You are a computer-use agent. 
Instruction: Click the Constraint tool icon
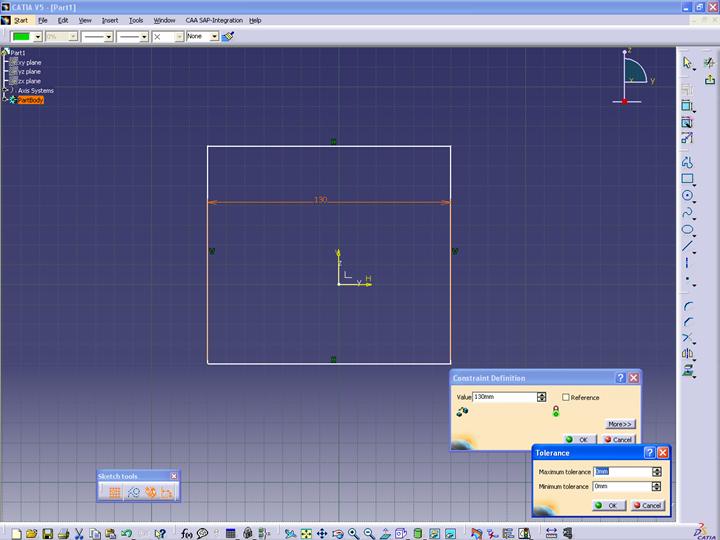click(x=687, y=106)
